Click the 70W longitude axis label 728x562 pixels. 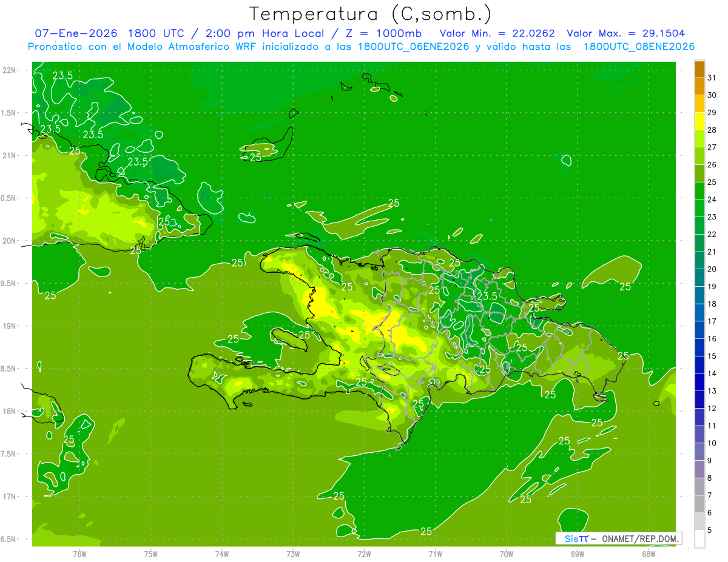[506, 554]
